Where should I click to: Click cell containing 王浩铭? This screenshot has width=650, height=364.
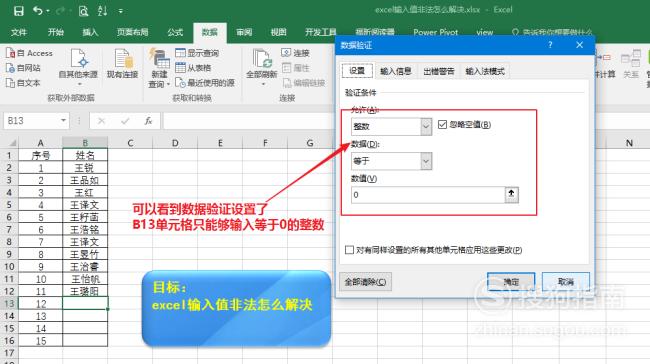point(85,230)
